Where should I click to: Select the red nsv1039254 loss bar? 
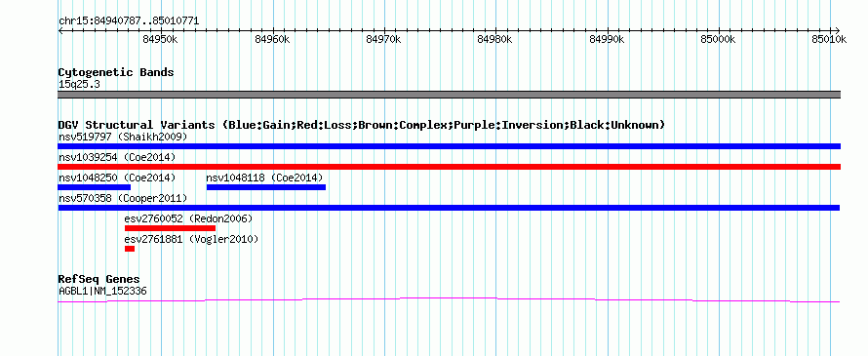tap(449, 167)
